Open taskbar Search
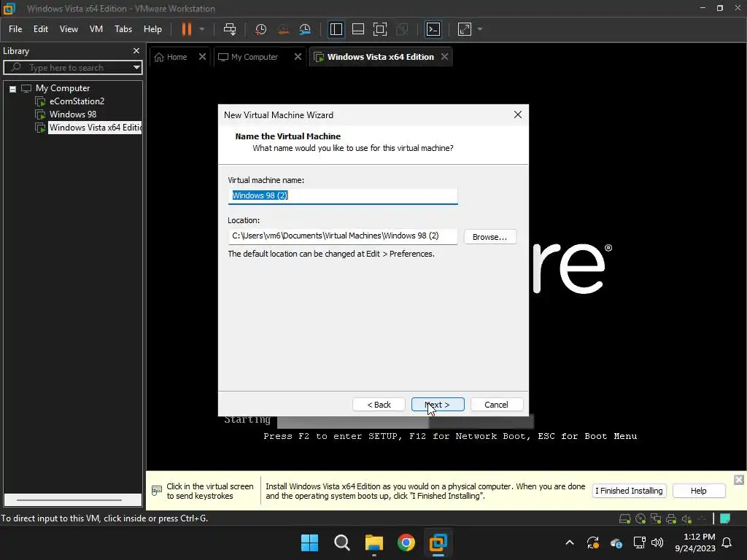The height and width of the screenshot is (560, 747). pos(342,542)
